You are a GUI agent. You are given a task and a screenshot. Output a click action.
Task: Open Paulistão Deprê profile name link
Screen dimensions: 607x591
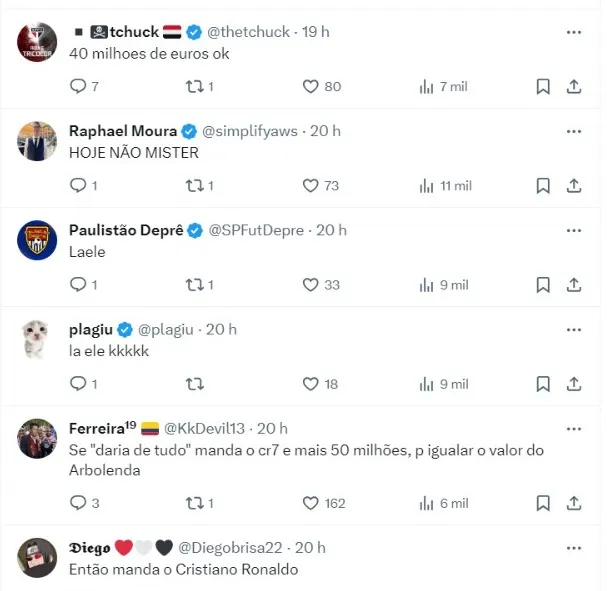tap(126, 230)
